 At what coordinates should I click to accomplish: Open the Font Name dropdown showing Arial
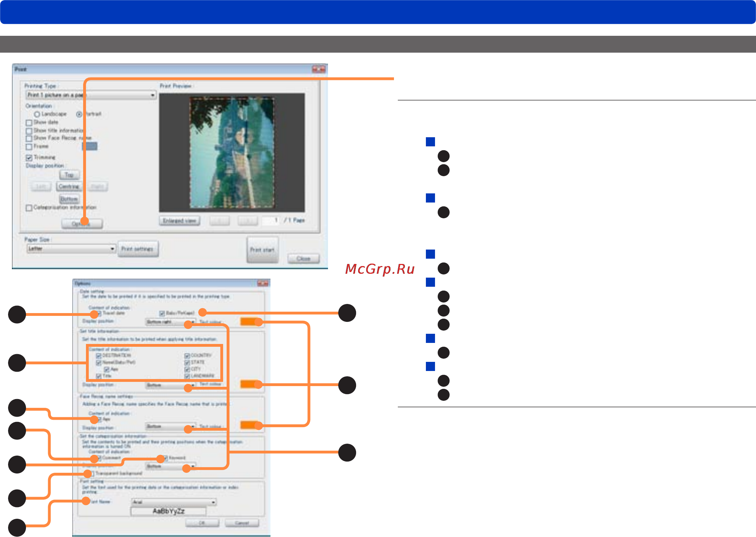click(x=174, y=502)
